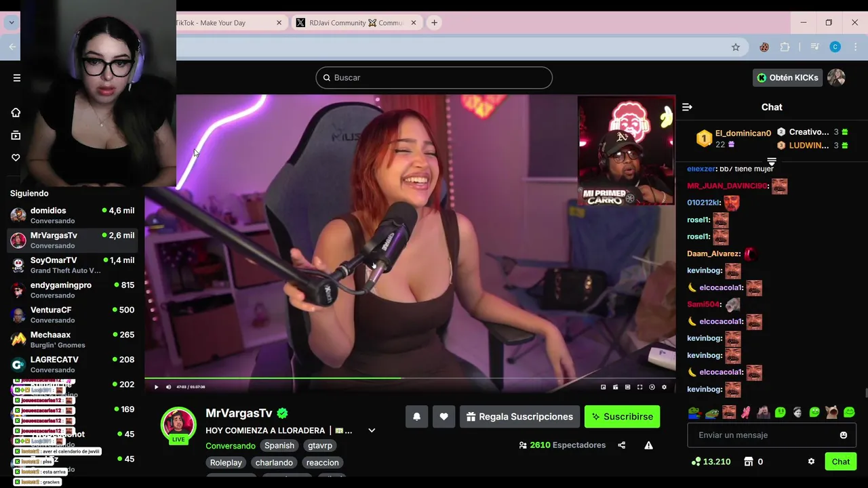The height and width of the screenshot is (488, 868).
Task: Open a new browser tab
Action: [434, 23]
